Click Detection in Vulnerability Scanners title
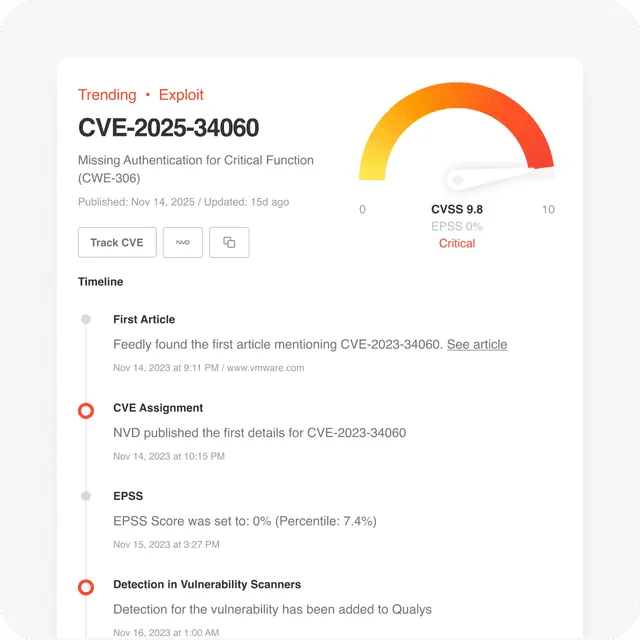This screenshot has width=640, height=640. click(x=207, y=584)
